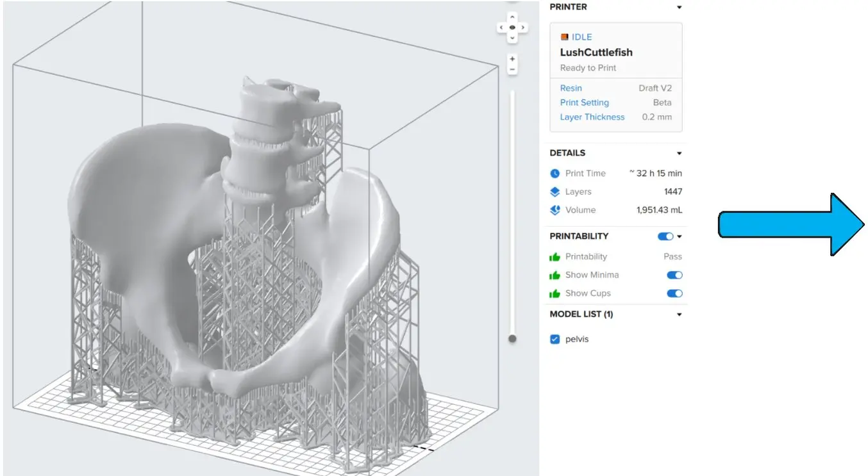868x476 pixels.
Task: Open the Resin setting link
Action: (571, 88)
